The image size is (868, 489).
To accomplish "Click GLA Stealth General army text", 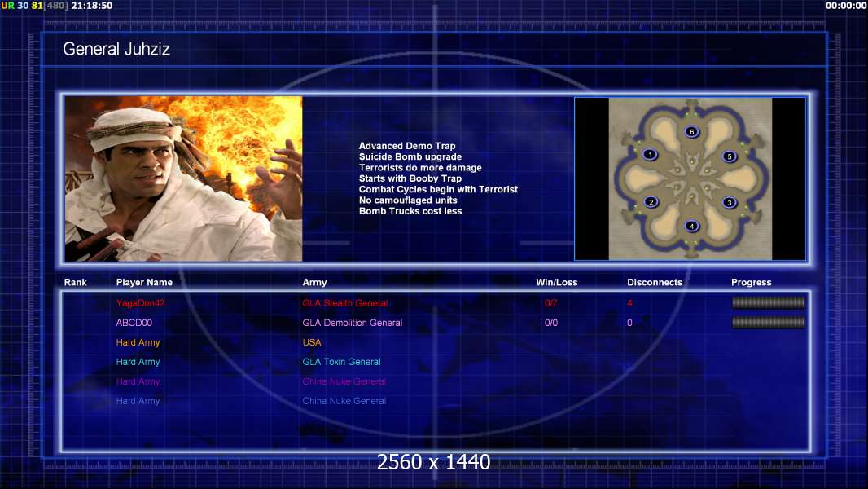I will coord(345,303).
